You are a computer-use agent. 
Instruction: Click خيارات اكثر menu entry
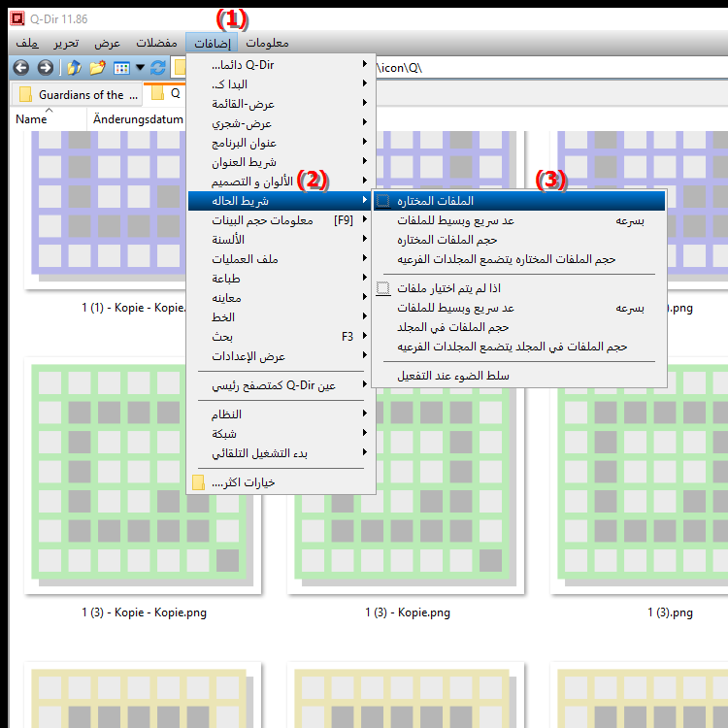[x=280, y=482]
